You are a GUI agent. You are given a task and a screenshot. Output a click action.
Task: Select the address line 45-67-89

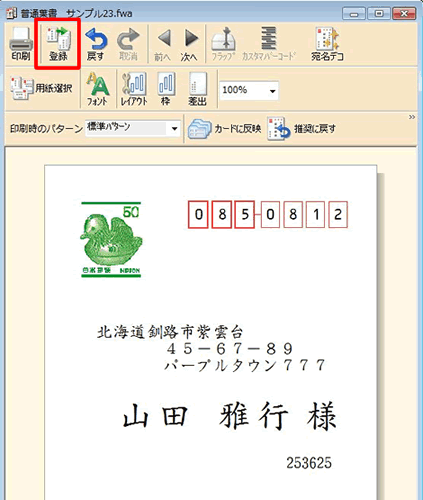point(230,349)
